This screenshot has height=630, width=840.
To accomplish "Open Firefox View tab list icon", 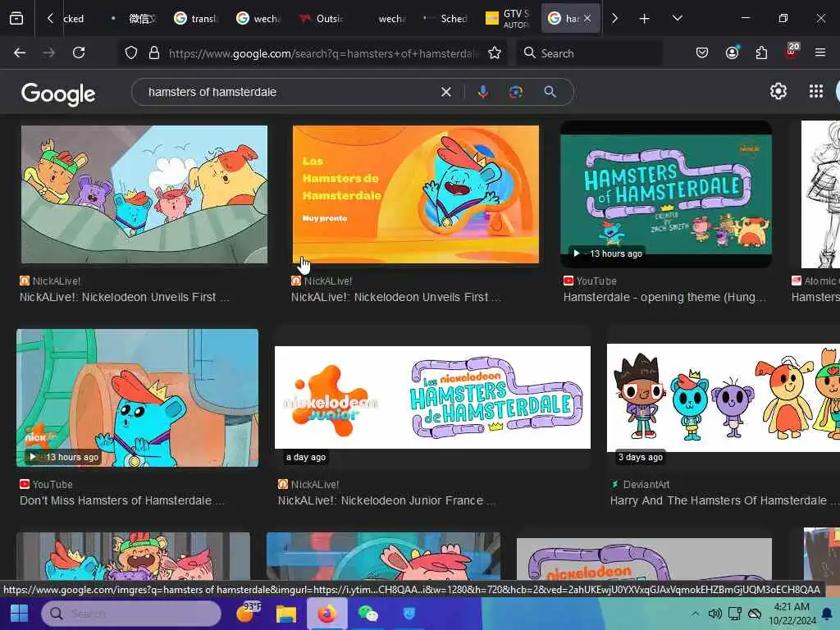I will pos(16,18).
